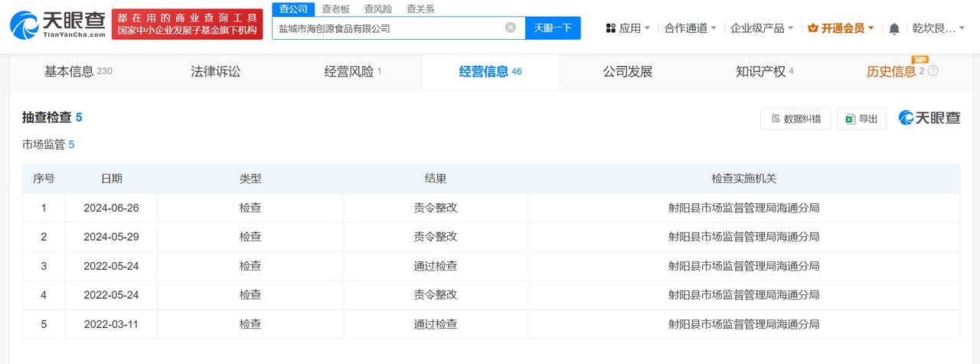Select the 查风险 search tab
This screenshot has height=364, width=980.
click(x=377, y=9)
